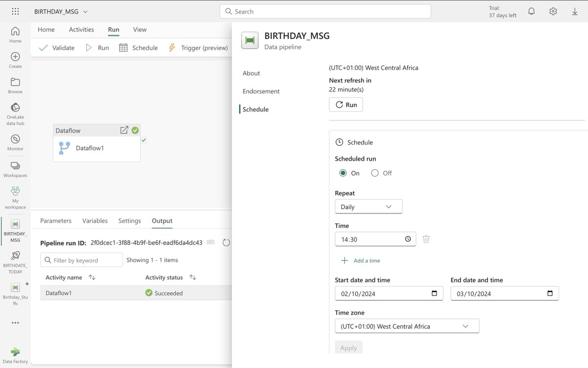Click Schedule in the toolbar
Image resolution: width=588 pixels, height=368 pixels.
pos(139,48)
